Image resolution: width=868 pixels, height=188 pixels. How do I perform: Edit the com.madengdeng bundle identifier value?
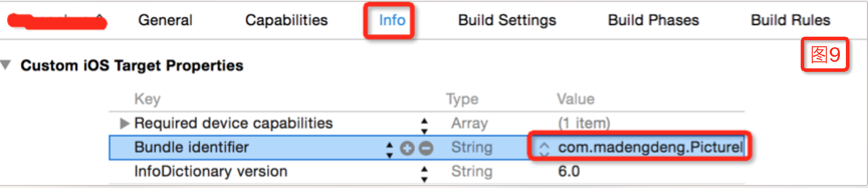[x=650, y=147]
